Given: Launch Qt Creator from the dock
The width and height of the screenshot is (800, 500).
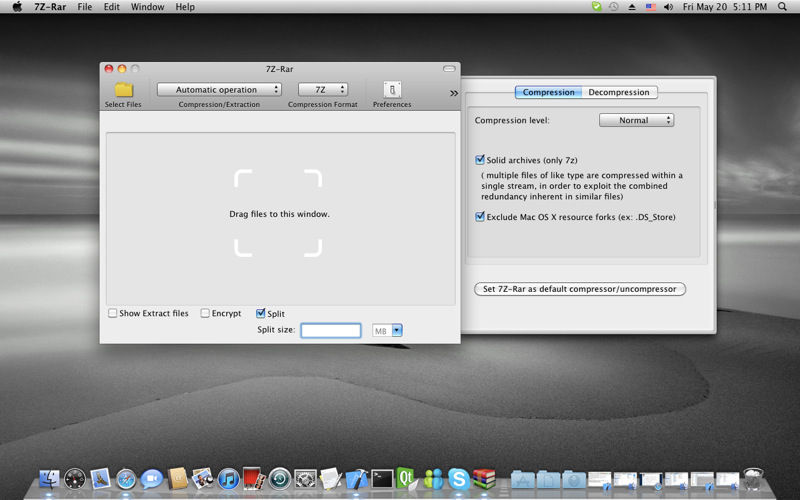Looking at the screenshot, I should tap(407, 479).
